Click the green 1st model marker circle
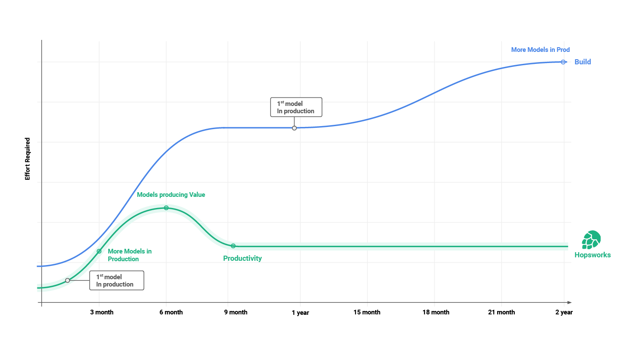Image resolution: width=644 pixels, height=362 pixels. coord(67,281)
